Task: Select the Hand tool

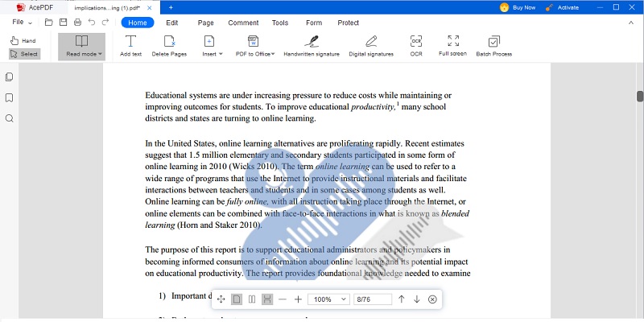Action: [x=23, y=41]
